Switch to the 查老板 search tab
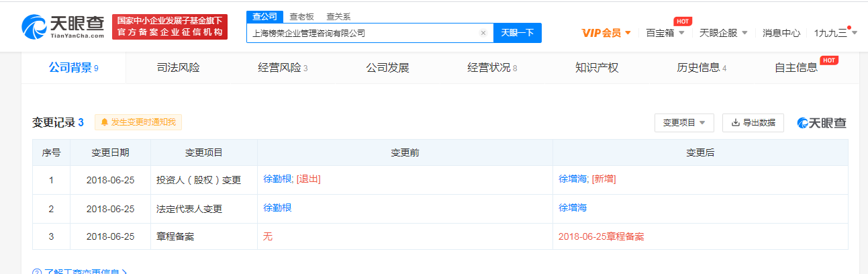The image size is (868, 274). point(301,17)
